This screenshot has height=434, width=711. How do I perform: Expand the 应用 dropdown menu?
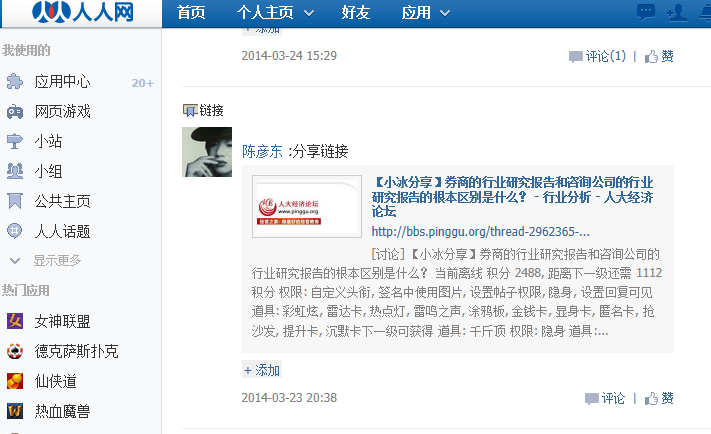point(426,13)
